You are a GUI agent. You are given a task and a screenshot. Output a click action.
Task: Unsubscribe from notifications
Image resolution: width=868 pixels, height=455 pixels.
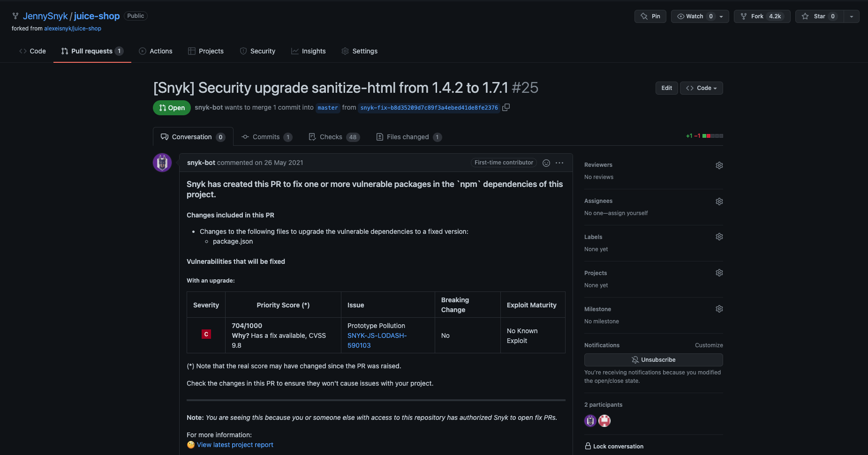click(653, 360)
